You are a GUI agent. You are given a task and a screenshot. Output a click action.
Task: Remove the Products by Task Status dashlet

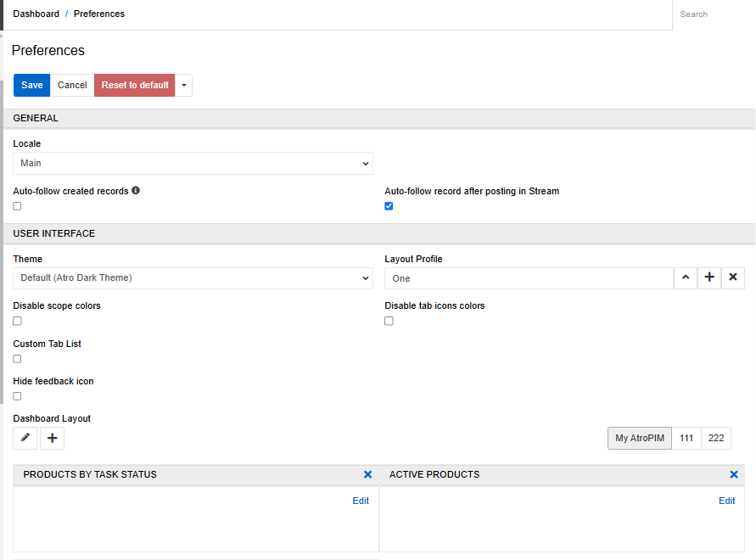click(368, 474)
